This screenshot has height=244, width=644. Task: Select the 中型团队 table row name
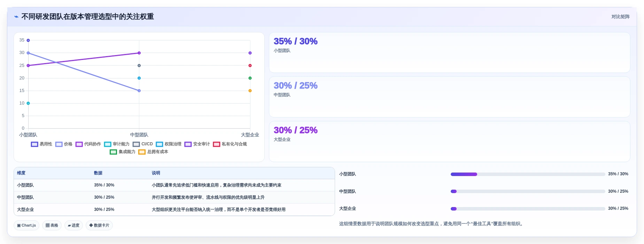[x=25, y=198]
